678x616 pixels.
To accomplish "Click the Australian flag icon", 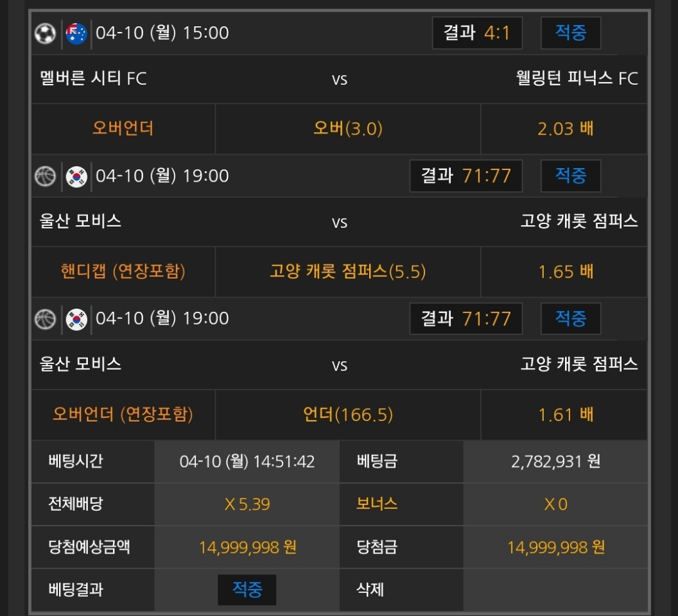I will 76,33.
